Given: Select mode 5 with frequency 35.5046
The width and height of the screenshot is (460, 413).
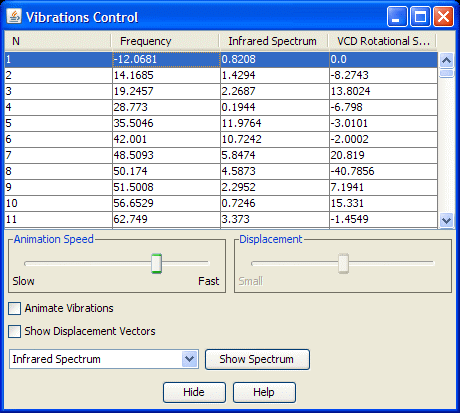Looking at the screenshot, I should [221, 123].
